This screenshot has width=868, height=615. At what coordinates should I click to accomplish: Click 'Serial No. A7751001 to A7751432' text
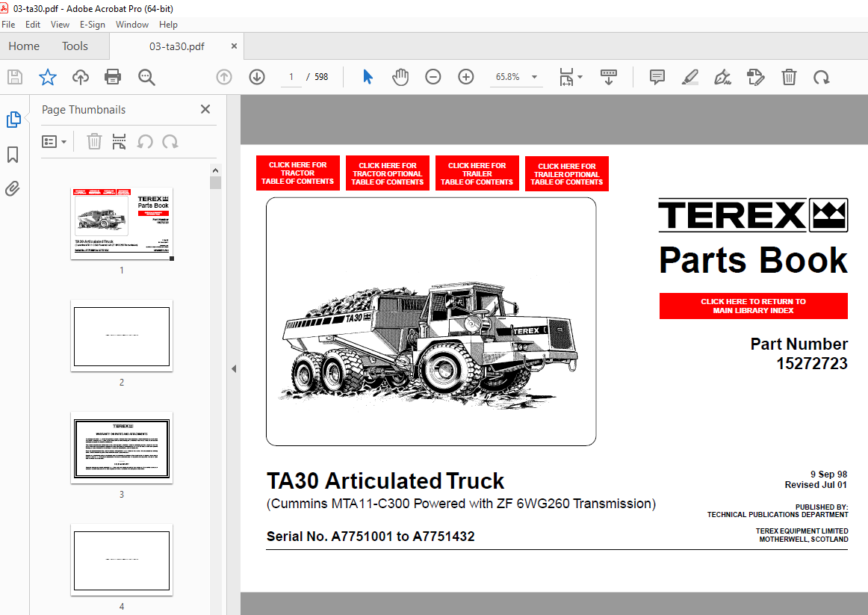(371, 537)
